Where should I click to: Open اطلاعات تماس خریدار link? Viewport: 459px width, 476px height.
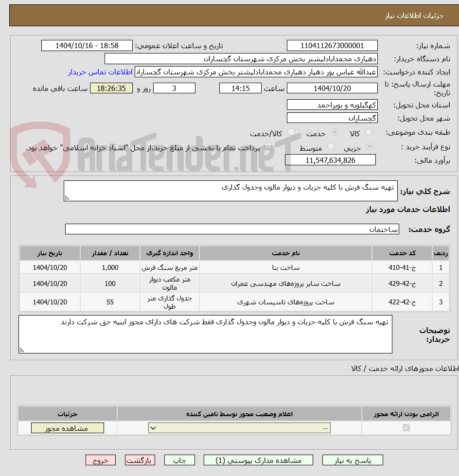coord(100,72)
